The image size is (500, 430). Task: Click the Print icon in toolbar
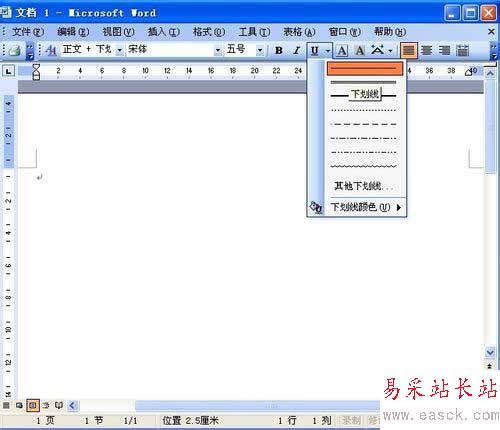click(14, 50)
